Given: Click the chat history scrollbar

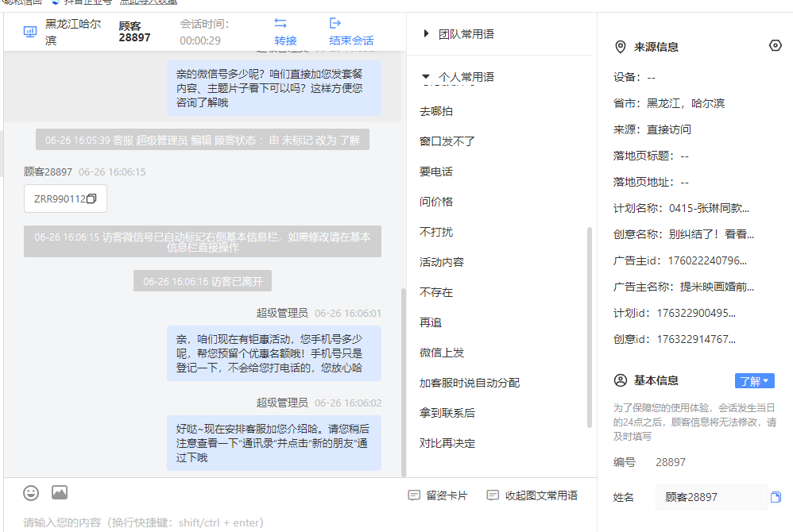Looking at the screenshot, I should click(404, 382).
